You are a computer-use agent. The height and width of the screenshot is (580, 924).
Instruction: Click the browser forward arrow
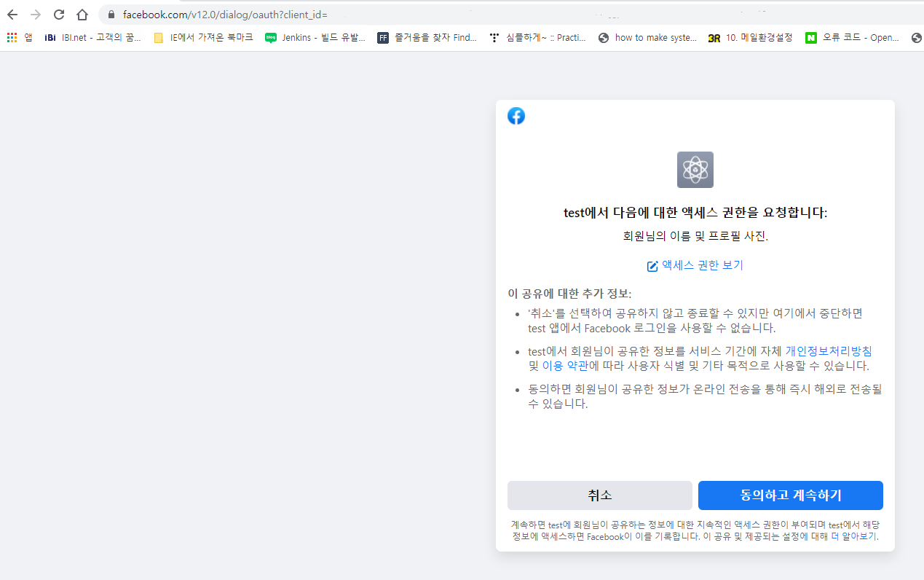[x=36, y=15]
